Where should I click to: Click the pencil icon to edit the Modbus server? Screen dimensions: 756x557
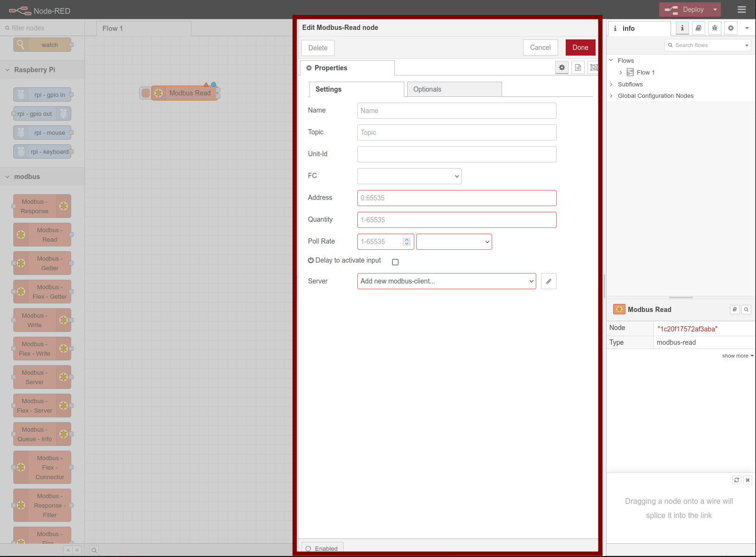549,281
